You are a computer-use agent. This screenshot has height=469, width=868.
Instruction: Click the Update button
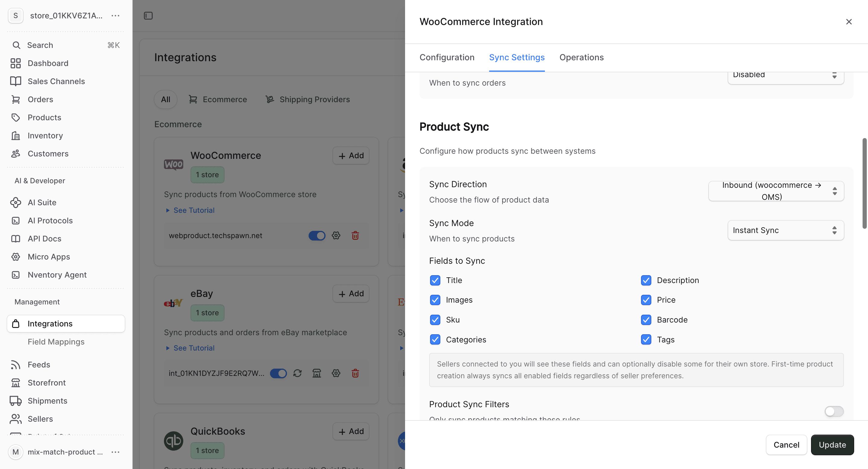(x=832, y=445)
